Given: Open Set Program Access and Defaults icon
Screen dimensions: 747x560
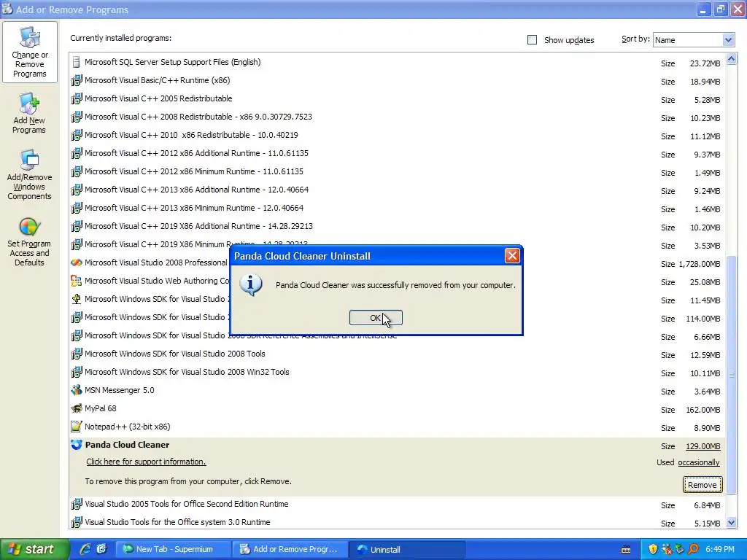Looking at the screenshot, I should pyautogui.click(x=29, y=241).
